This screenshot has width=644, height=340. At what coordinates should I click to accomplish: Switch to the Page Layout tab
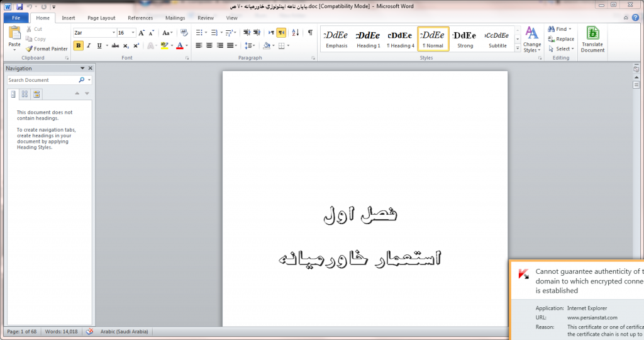(101, 18)
